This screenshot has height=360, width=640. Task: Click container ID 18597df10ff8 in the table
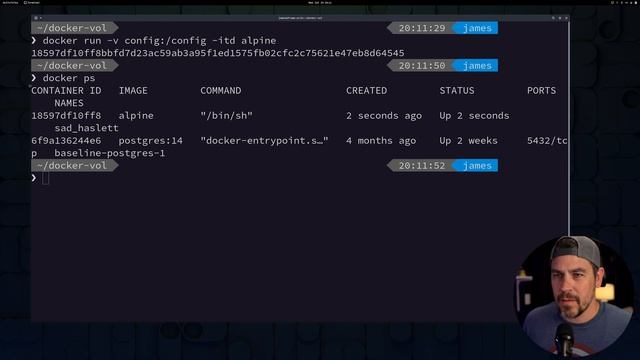tap(66, 116)
